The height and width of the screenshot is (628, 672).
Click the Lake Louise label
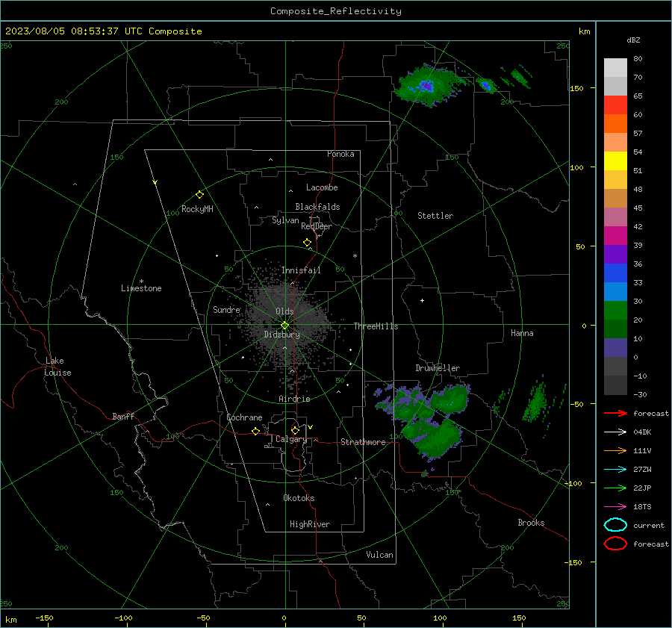(57, 367)
